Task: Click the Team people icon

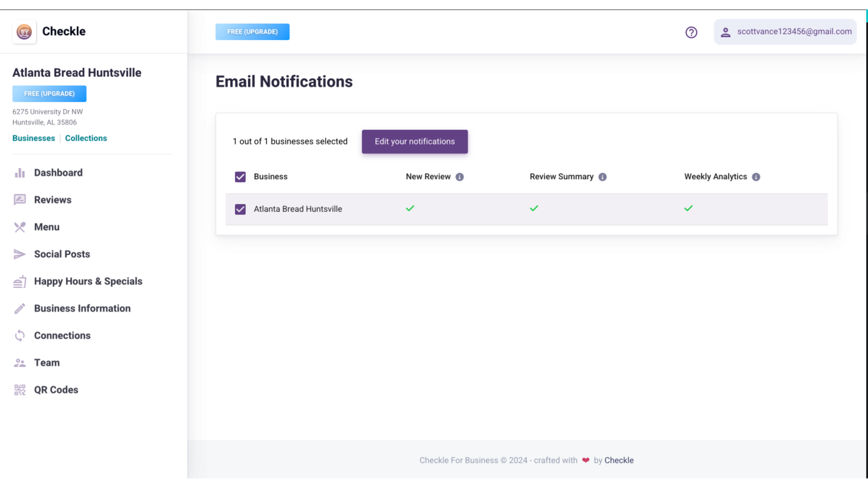Action: [x=20, y=363]
